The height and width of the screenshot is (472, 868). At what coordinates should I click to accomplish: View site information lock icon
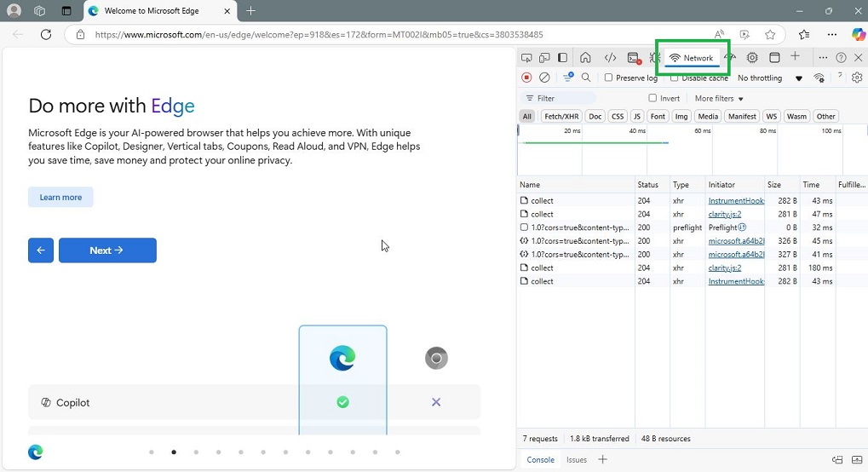80,34
